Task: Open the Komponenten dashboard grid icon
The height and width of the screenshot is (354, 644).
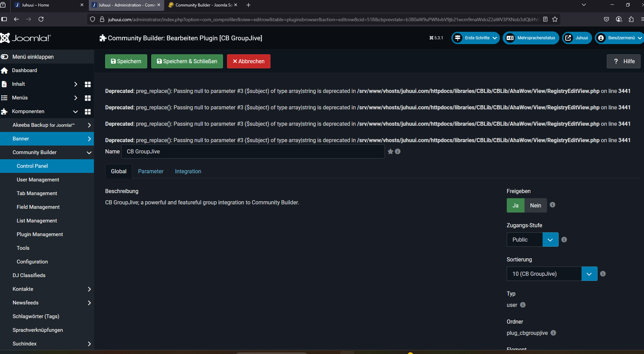Action: [x=88, y=111]
